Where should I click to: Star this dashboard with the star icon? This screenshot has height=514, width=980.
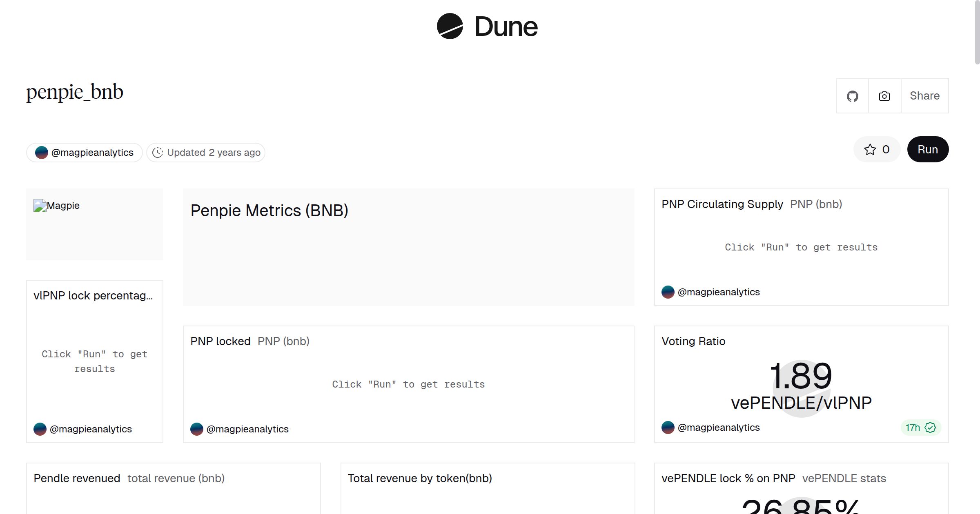(870, 150)
